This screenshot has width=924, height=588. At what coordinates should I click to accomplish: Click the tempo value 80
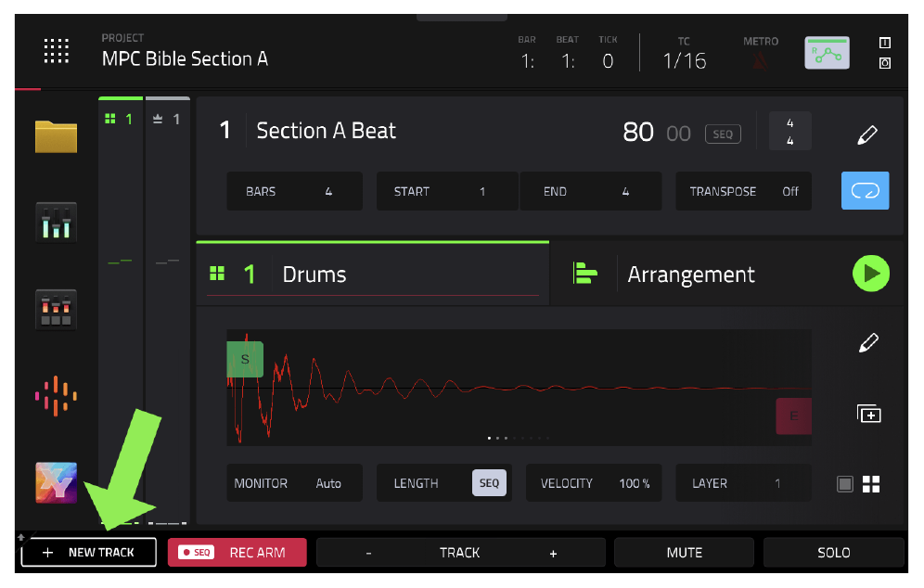pos(638,132)
